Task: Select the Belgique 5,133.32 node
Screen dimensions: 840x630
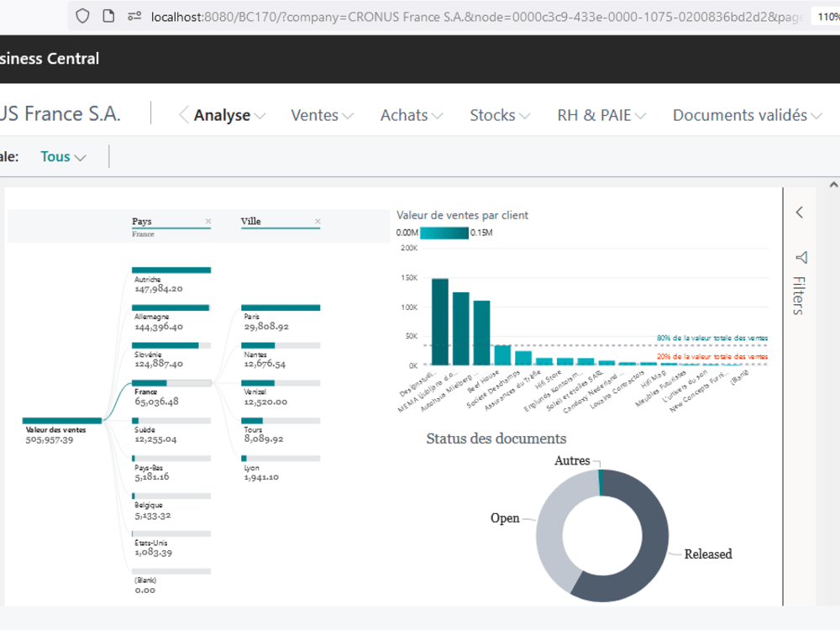Action: click(171, 507)
